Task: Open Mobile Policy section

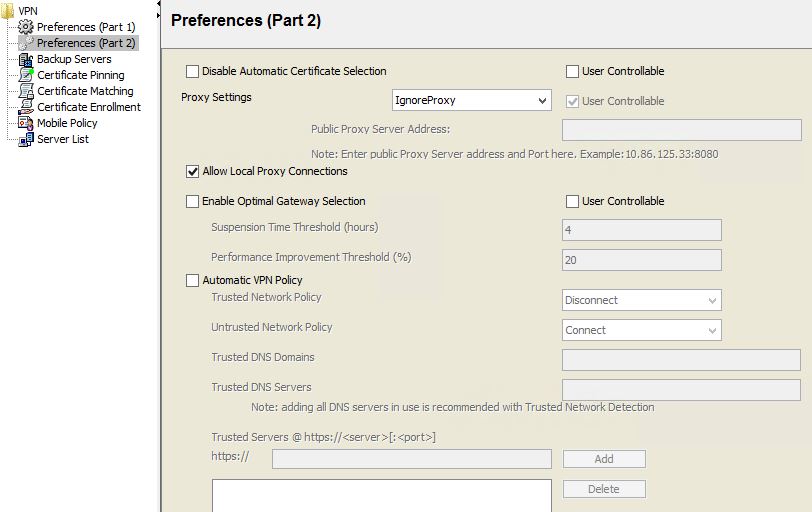Action: (67, 123)
